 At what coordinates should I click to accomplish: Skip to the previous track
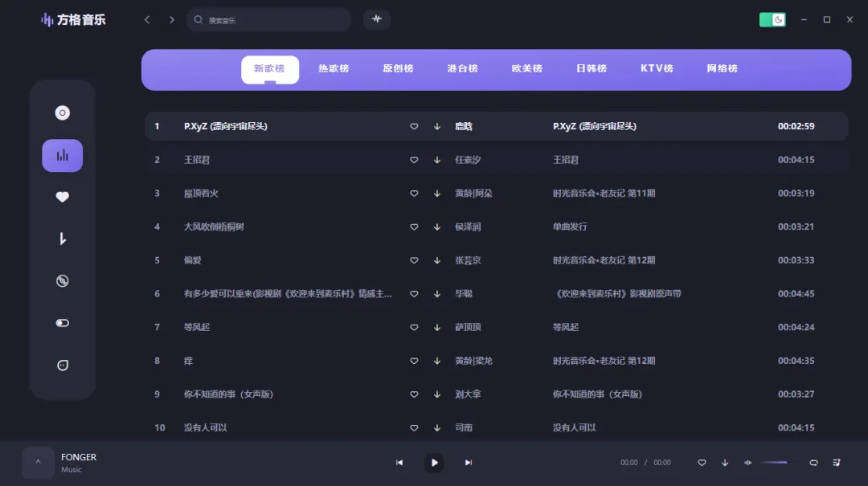click(x=399, y=463)
